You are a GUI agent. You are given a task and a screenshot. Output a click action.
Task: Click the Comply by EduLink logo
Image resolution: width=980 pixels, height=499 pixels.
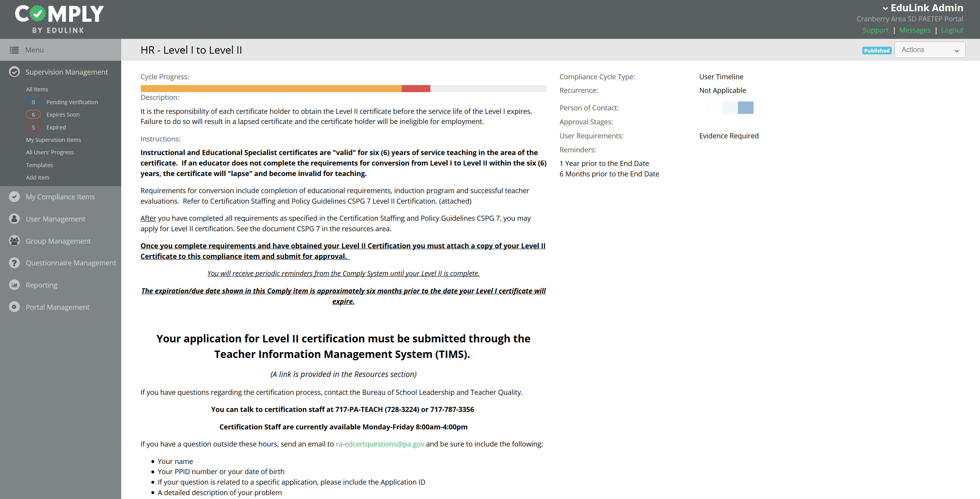pyautogui.click(x=59, y=19)
